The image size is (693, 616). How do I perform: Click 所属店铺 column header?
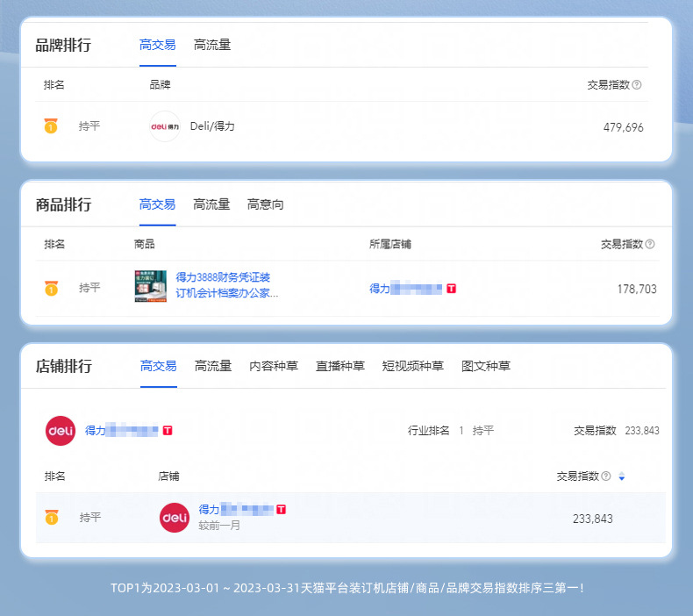point(390,244)
